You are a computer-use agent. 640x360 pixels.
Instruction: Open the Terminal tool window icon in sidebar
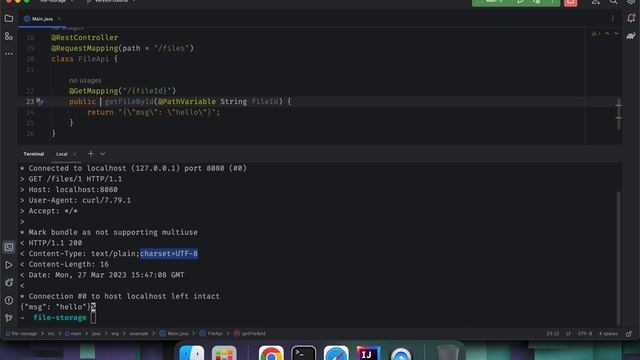click(x=9, y=247)
